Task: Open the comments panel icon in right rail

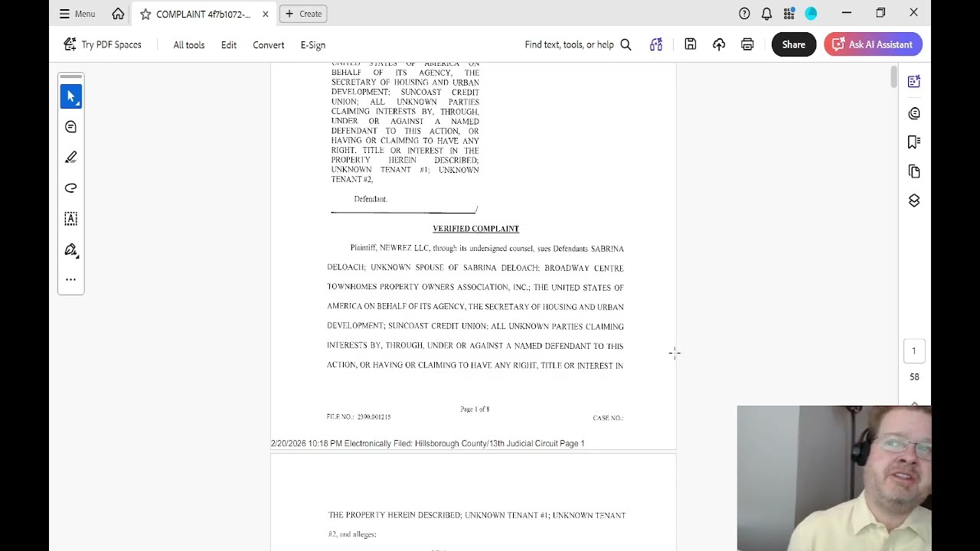Action: pos(914,113)
